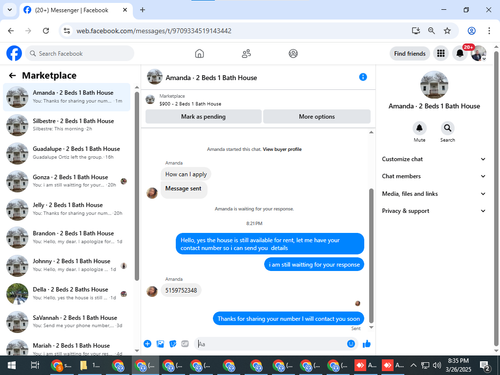Screen dimensions: 500x375
Task: Attach a photo with the image icon
Action: 160,344
